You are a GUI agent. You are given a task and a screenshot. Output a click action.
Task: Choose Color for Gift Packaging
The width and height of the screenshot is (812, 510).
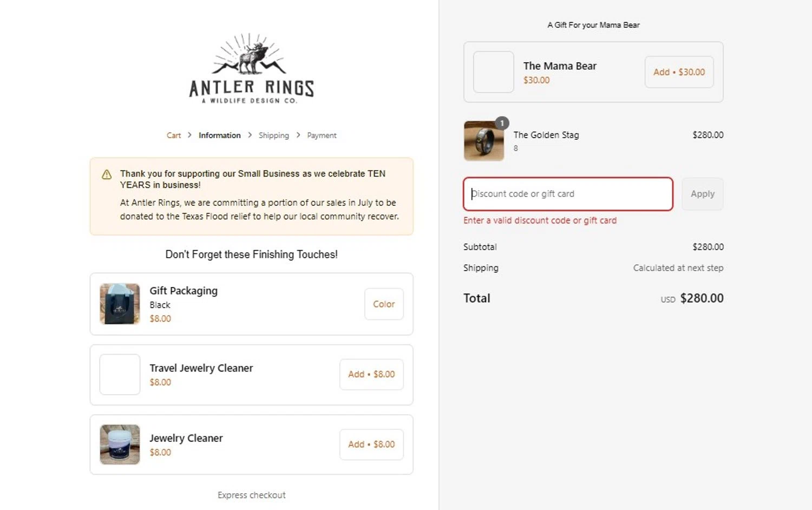tap(384, 304)
